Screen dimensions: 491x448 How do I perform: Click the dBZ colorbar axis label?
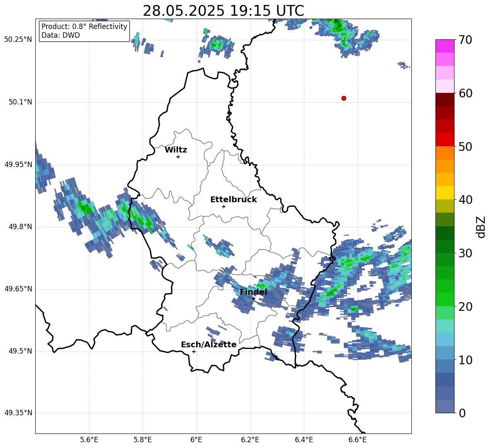point(481,227)
